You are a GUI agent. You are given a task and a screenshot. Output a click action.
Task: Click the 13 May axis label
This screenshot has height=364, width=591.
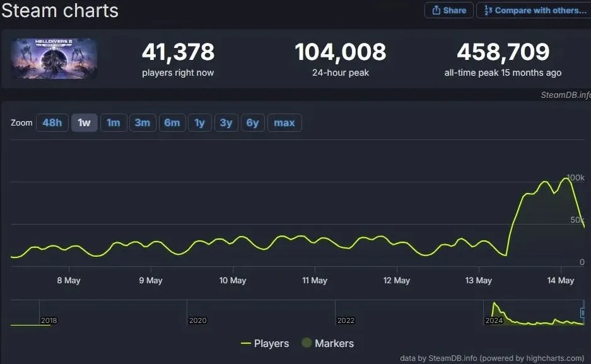tap(478, 280)
